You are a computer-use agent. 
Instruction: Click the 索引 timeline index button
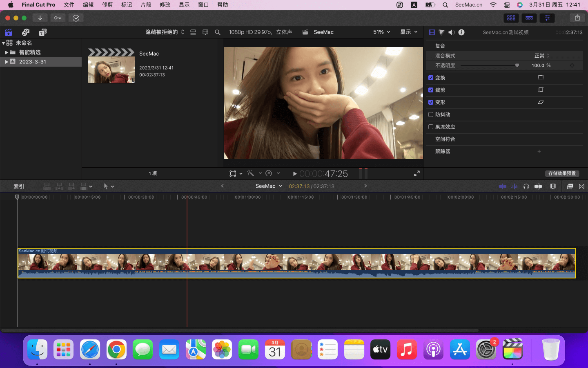pos(19,186)
